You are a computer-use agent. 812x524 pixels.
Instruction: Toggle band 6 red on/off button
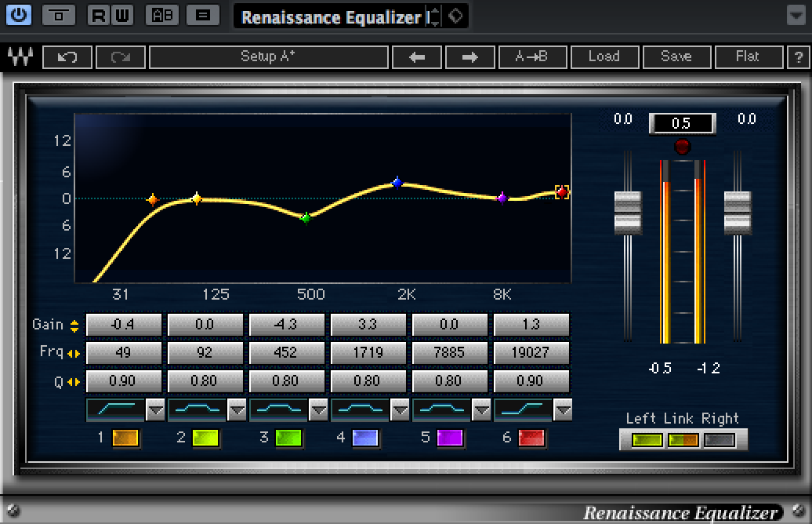point(532,438)
